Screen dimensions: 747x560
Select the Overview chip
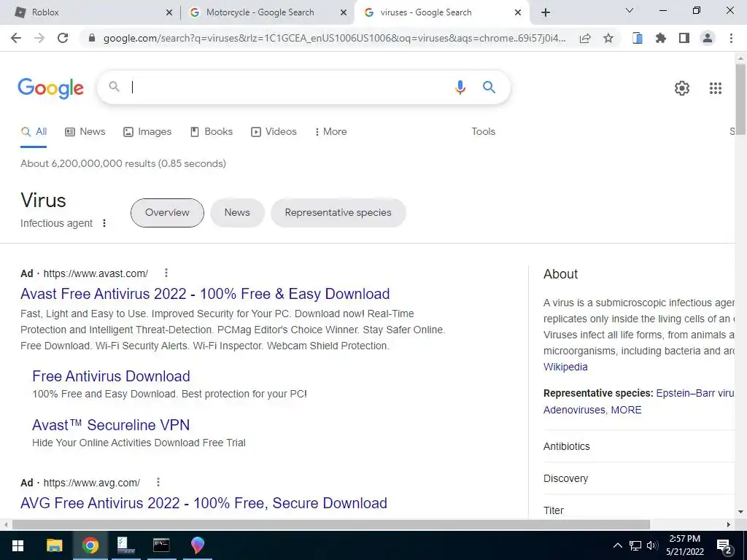[167, 212]
